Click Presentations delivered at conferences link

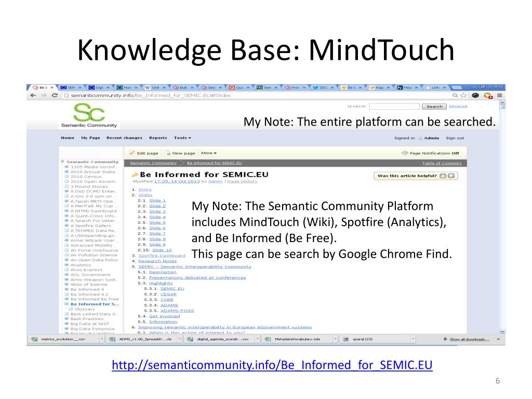point(197,277)
